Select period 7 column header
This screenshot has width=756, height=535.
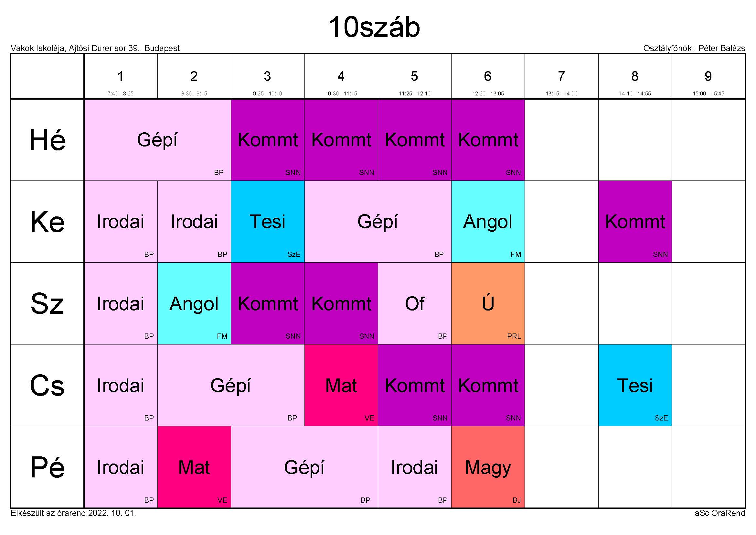pos(561,76)
